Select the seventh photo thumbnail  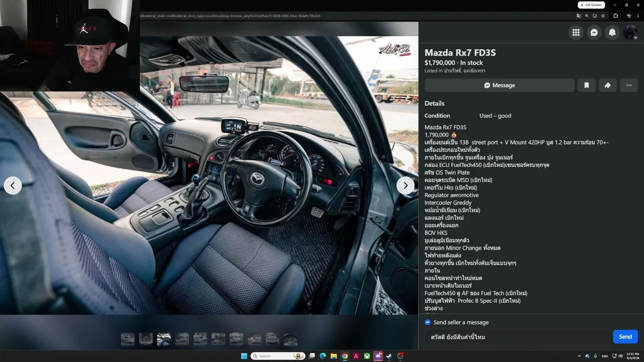(x=236, y=339)
